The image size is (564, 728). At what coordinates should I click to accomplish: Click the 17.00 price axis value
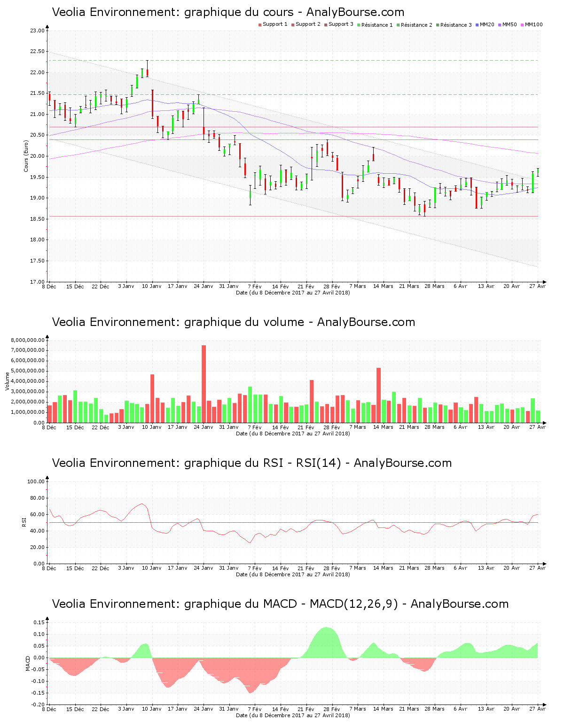click(x=38, y=282)
